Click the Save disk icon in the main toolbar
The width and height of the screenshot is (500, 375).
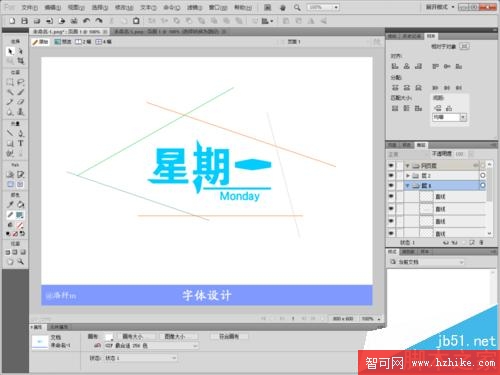(x=24, y=21)
